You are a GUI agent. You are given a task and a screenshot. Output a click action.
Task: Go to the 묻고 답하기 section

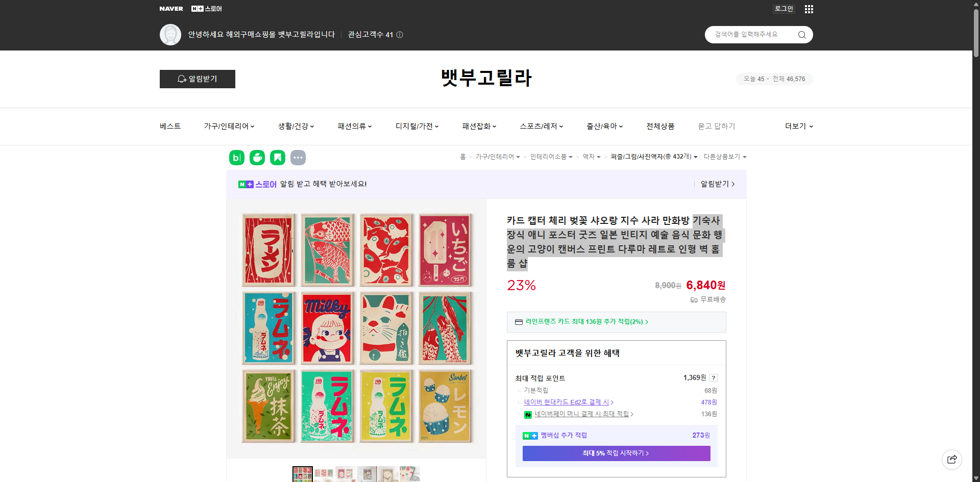tap(717, 126)
